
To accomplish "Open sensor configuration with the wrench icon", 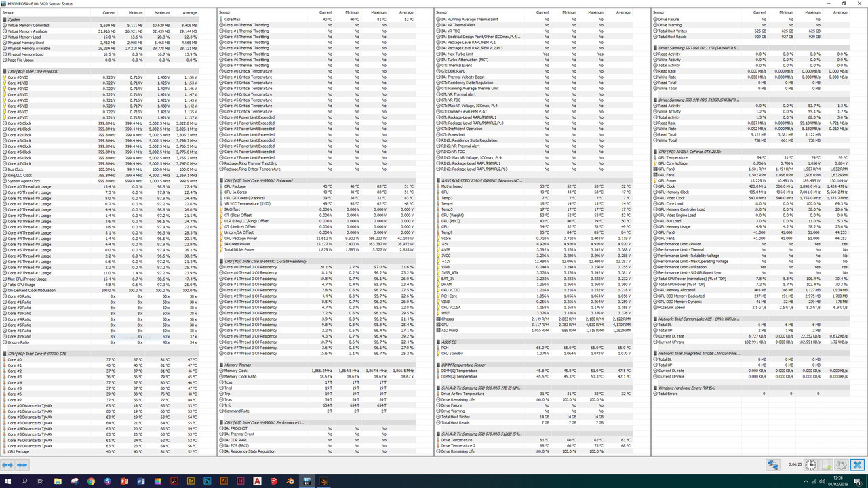I will point(842,466).
